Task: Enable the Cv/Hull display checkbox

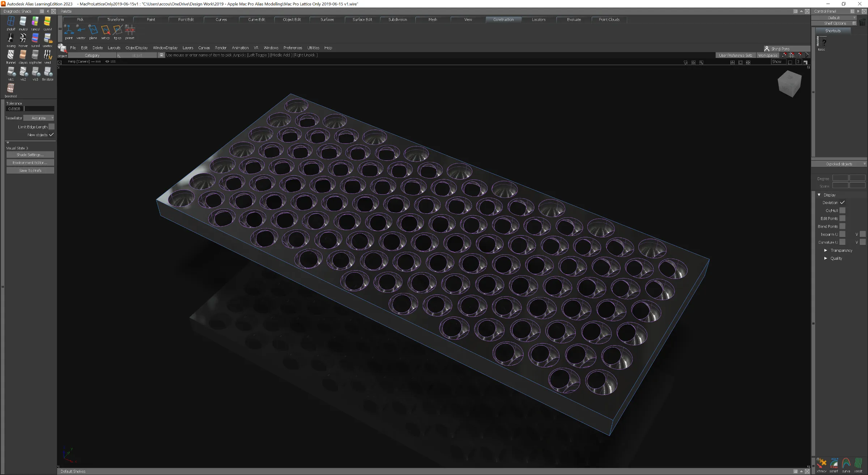Action: (842, 211)
